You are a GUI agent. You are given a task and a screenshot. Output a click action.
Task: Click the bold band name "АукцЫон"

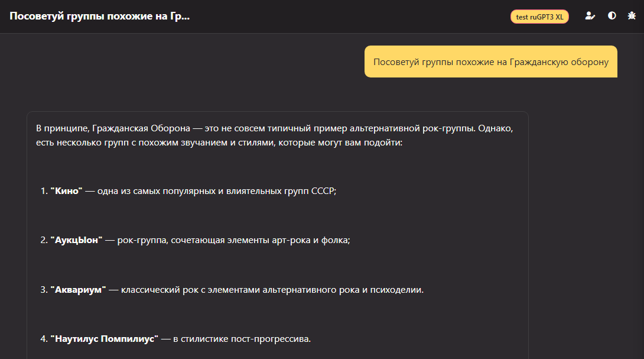click(76, 240)
